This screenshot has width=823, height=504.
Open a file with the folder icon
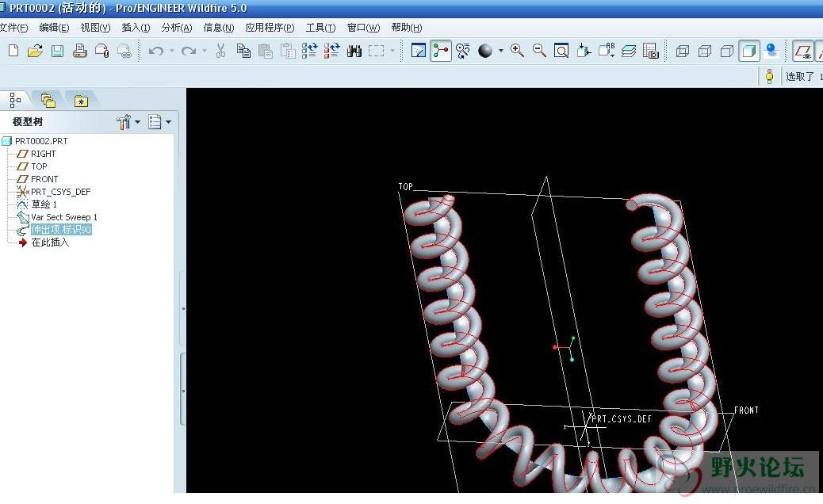[35, 51]
